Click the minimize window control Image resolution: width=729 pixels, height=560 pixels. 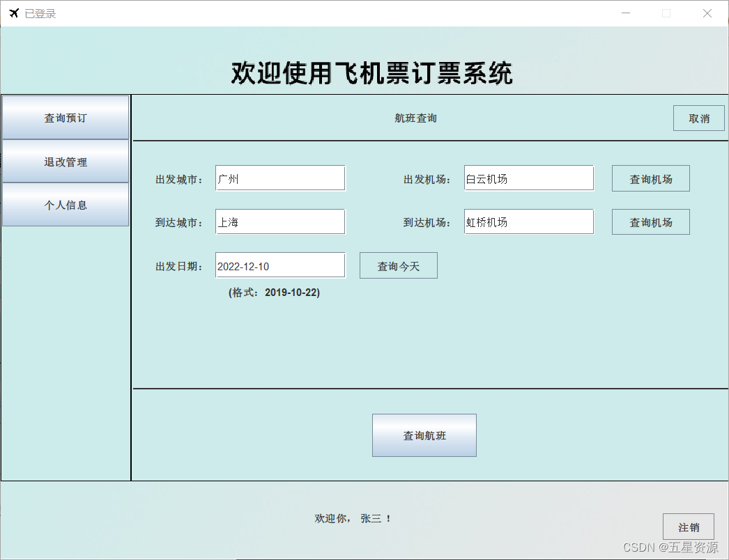point(625,13)
